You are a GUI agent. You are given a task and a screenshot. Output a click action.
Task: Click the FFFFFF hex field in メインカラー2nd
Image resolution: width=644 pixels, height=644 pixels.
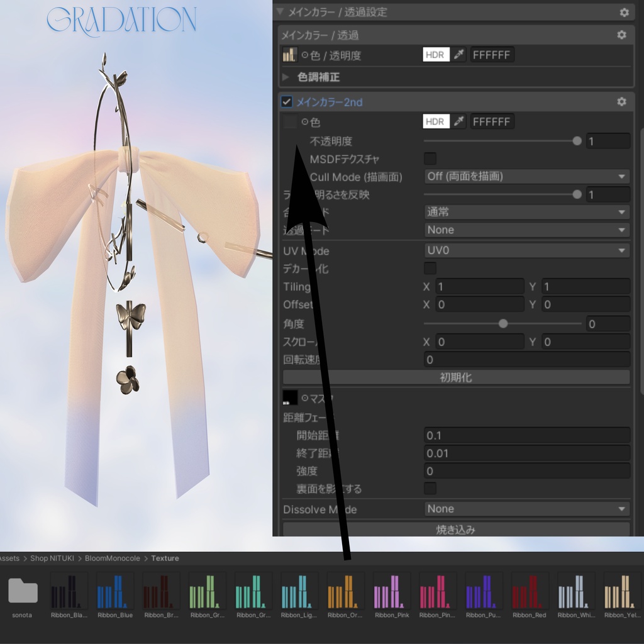492,121
